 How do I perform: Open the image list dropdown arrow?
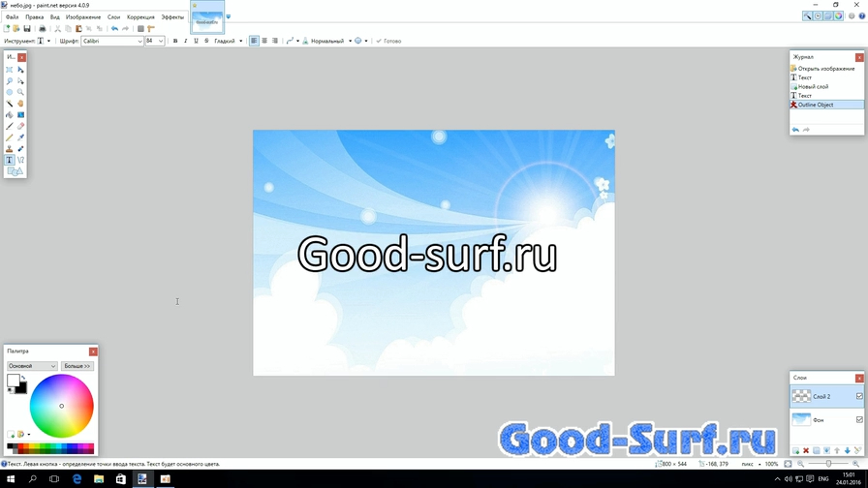pos(228,16)
